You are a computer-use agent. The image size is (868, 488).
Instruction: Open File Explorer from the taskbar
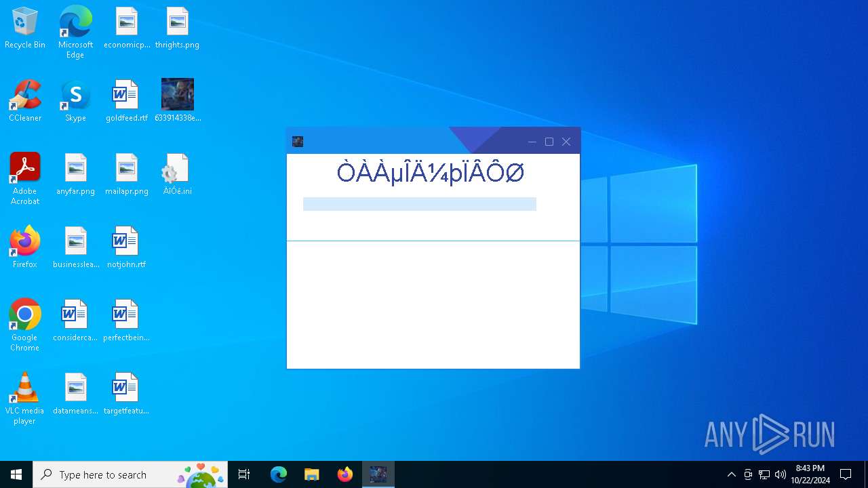click(x=312, y=474)
